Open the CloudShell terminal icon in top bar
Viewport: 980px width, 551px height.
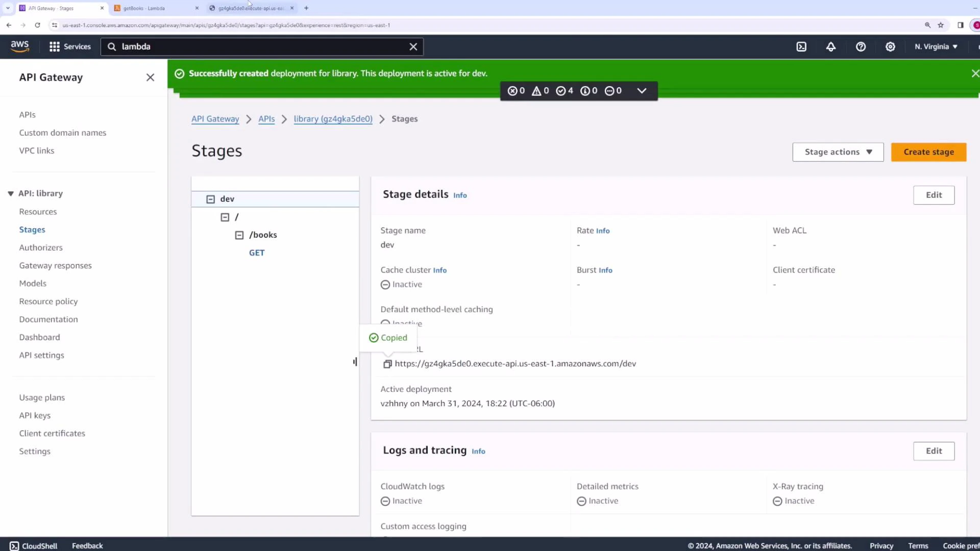(801, 46)
